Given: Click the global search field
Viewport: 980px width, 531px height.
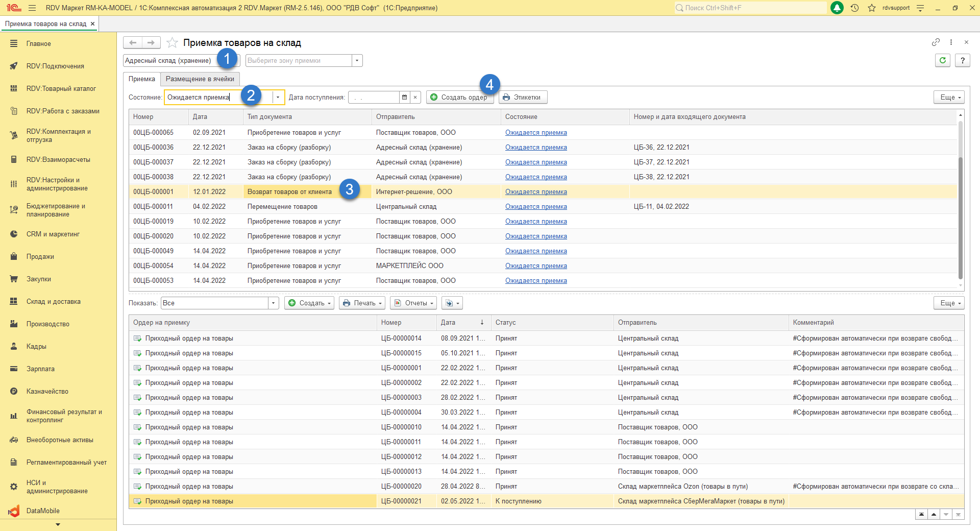Looking at the screenshot, I should coord(750,8).
